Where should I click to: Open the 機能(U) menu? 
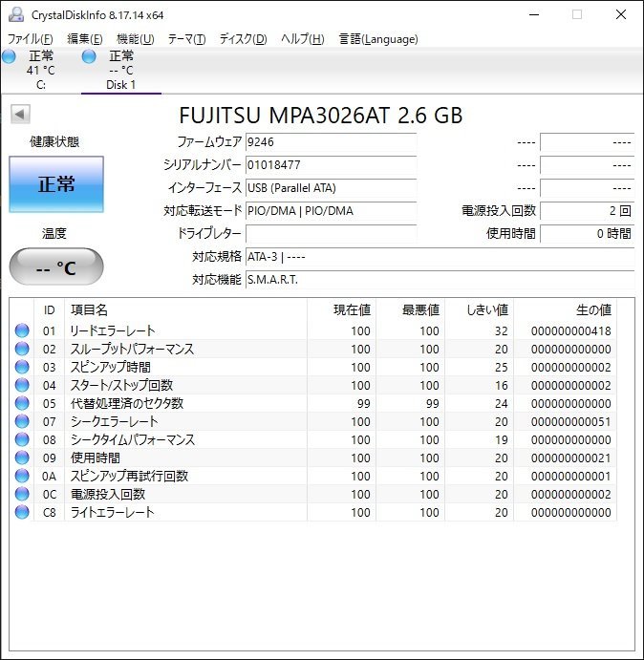click(x=136, y=39)
